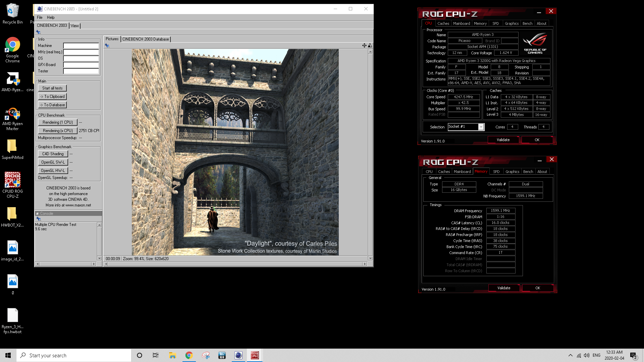Open Snipping tool icon on taskbar

pyautogui.click(x=206, y=355)
